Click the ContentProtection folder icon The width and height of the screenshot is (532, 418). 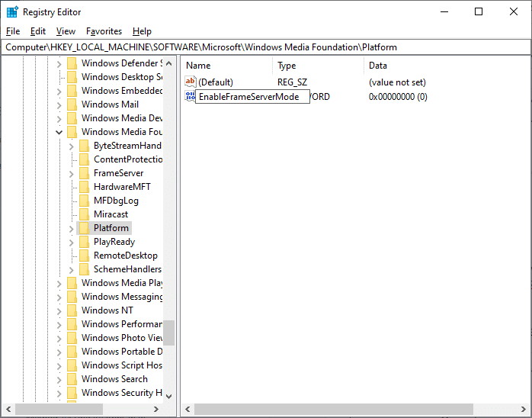[x=84, y=159]
